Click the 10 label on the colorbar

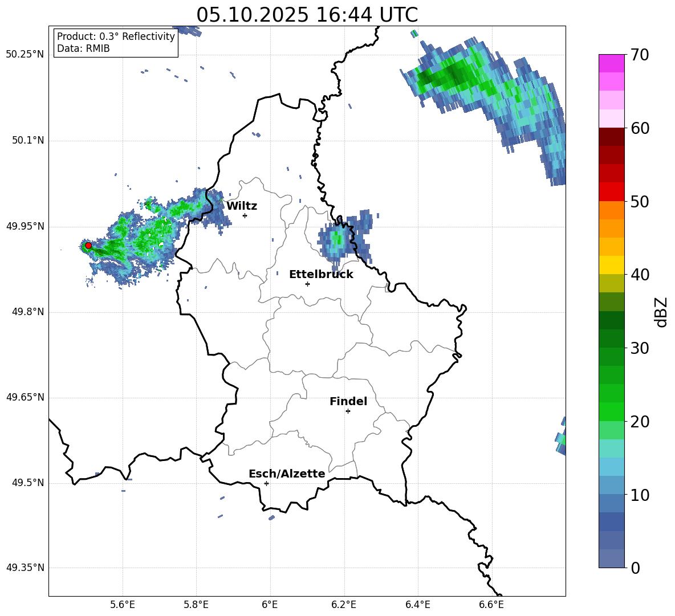[640, 495]
